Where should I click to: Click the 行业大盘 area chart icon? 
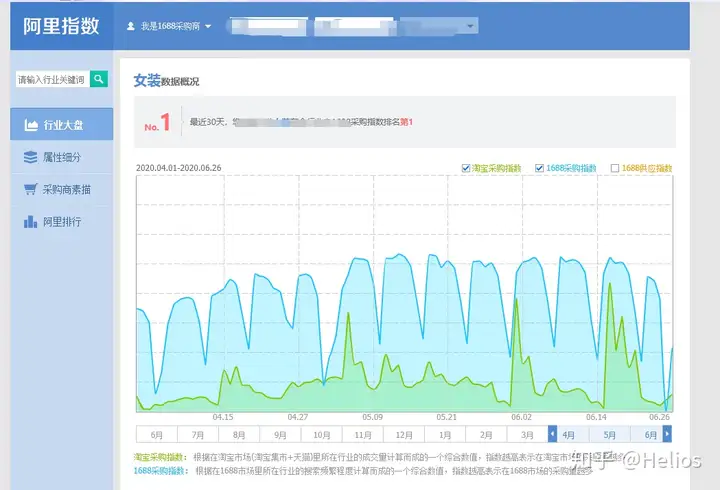click(x=31, y=124)
